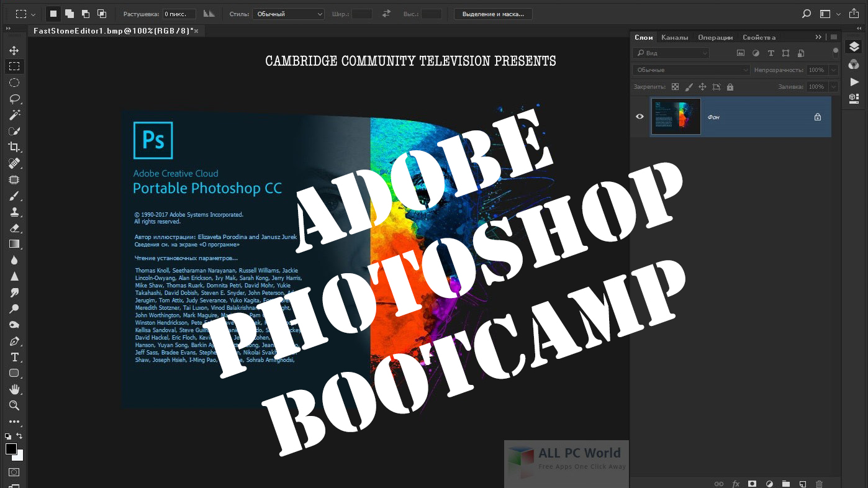The height and width of the screenshot is (488, 868).
Task: Set the foreground color swatch
Action: (11, 449)
